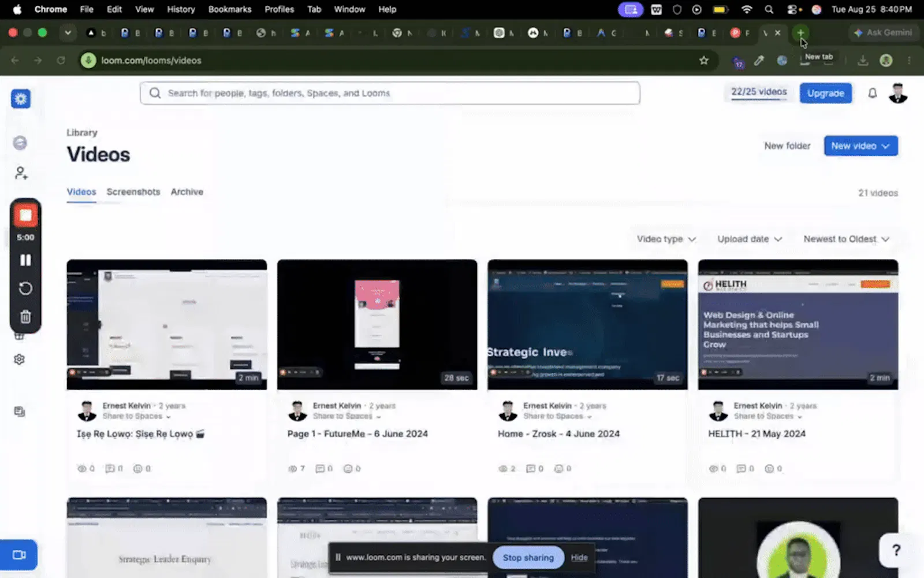Open Chrome tab search chevron

(68, 33)
